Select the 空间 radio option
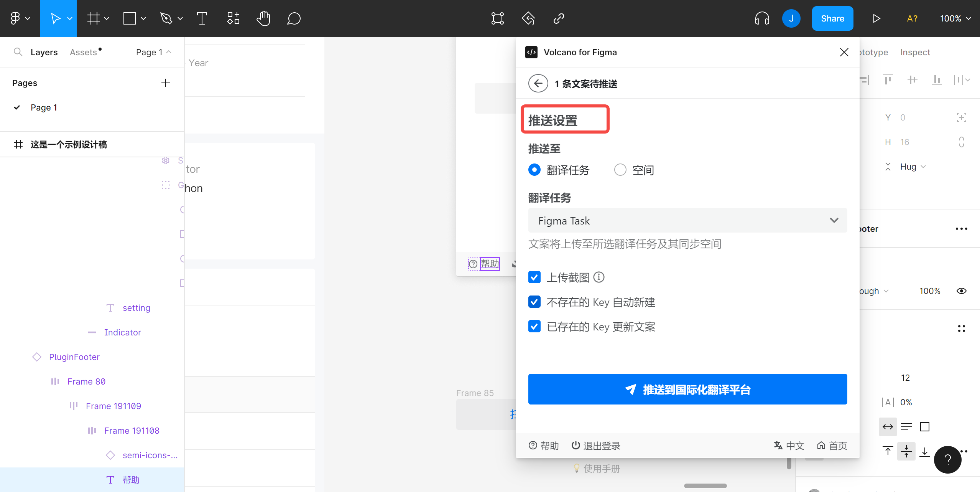Image resolution: width=980 pixels, height=492 pixels. (x=620, y=170)
